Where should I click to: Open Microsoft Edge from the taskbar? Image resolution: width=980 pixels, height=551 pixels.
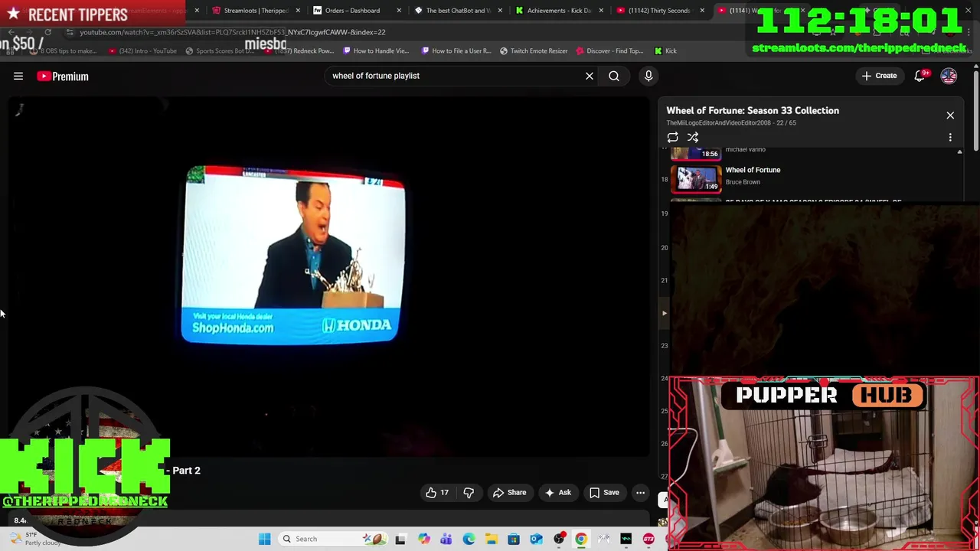[x=469, y=539]
